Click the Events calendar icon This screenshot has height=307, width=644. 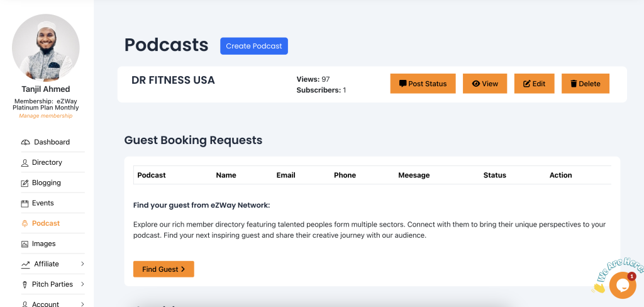click(x=25, y=203)
